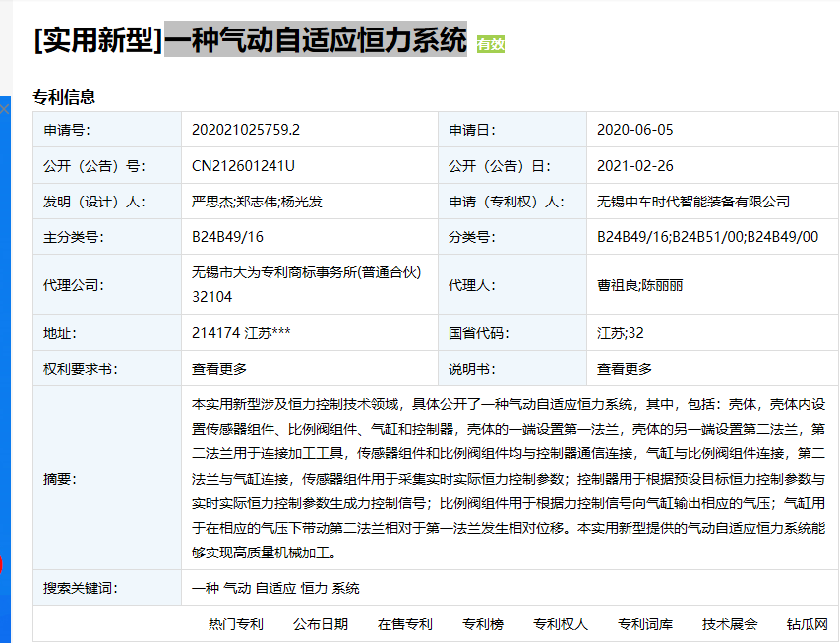
Task: Click province code 江苏;32
Action: pos(621,333)
